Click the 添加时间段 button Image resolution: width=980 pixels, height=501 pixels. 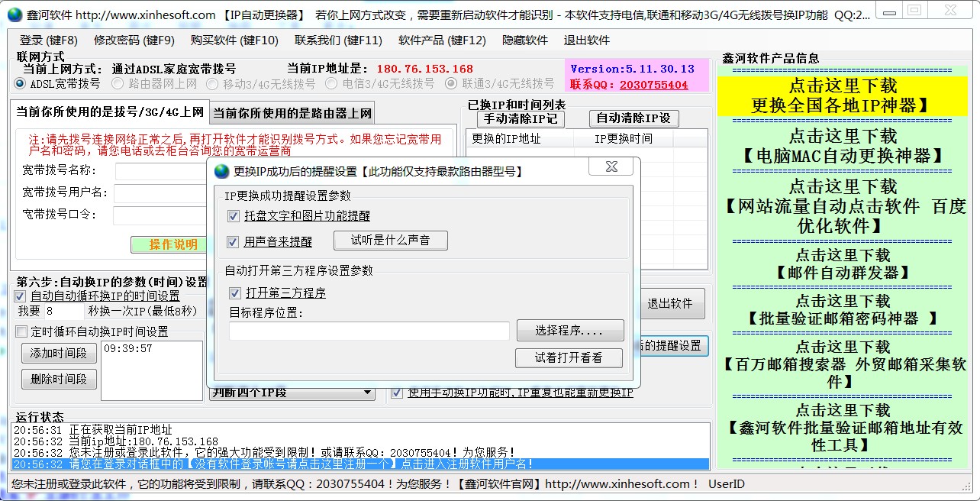pyautogui.click(x=58, y=353)
